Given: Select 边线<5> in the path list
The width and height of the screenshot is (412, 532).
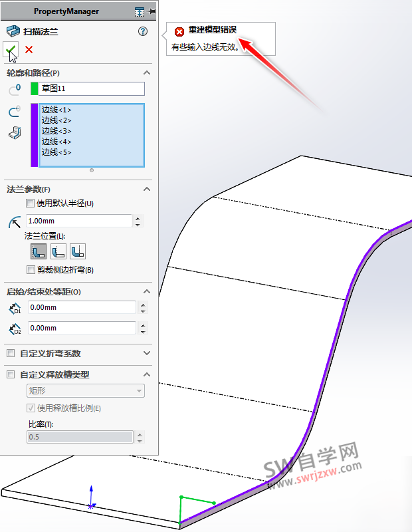Looking at the screenshot, I should tap(56, 152).
